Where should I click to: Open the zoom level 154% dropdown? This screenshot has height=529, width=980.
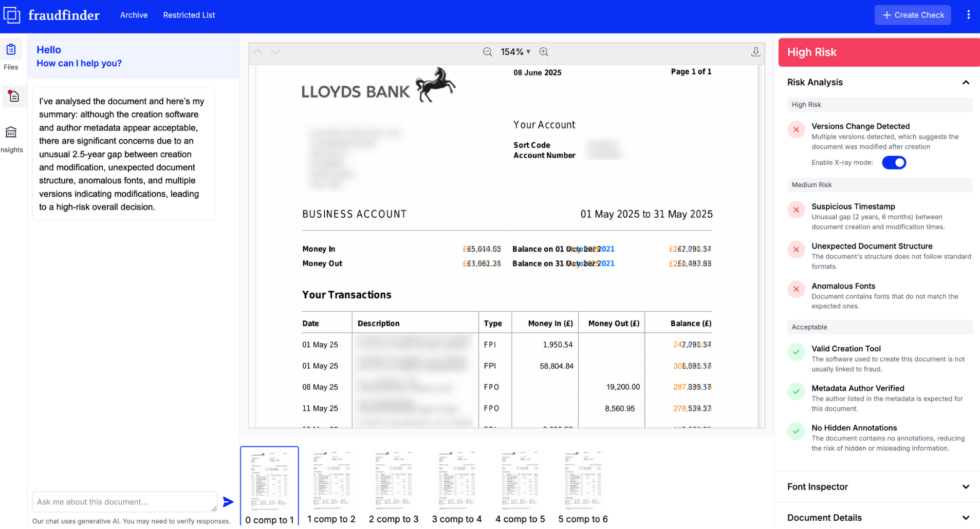[515, 52]
